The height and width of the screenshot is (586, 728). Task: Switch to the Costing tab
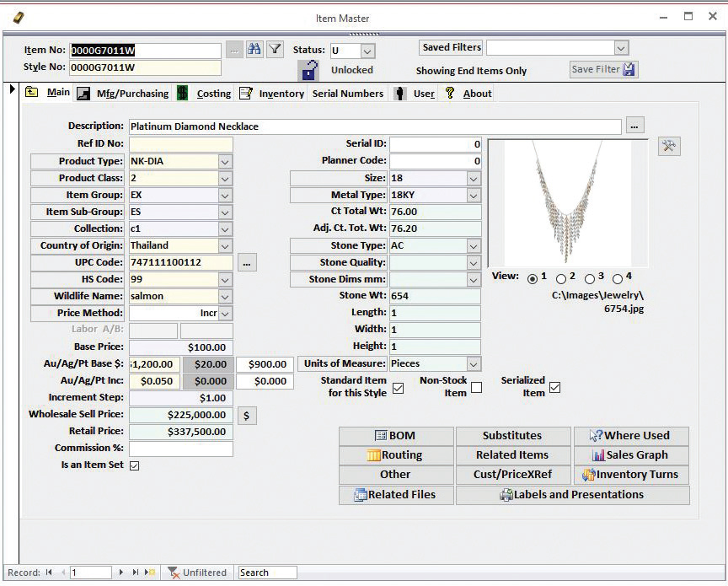coord(213,94)
